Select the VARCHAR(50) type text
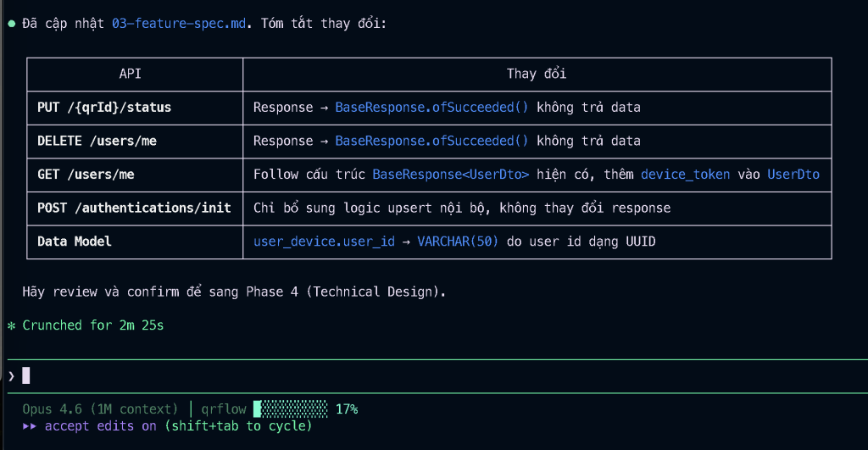This screenshot has width=868, height=450. tap(458, 242)
